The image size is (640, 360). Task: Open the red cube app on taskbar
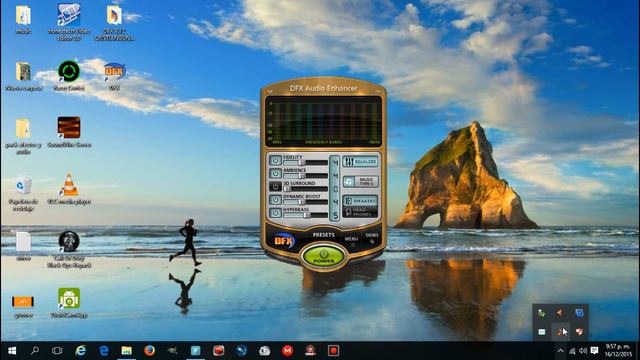tap(218, 351)
